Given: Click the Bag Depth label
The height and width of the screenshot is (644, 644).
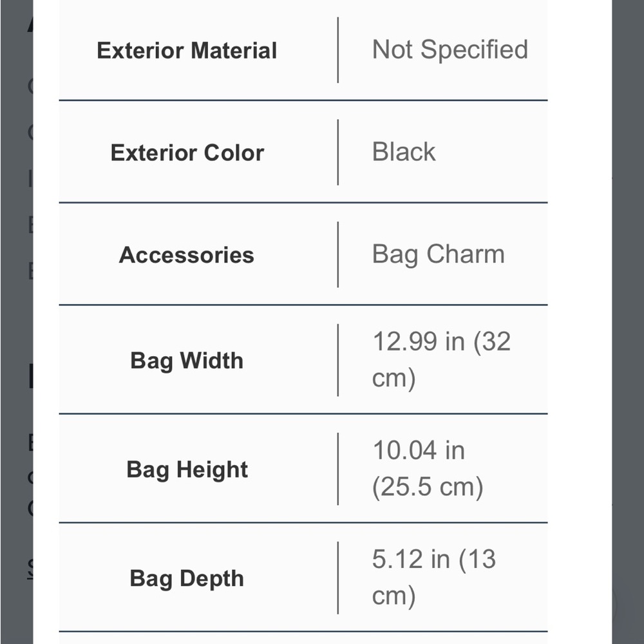Looking at the screenshot, I should 187,579.
